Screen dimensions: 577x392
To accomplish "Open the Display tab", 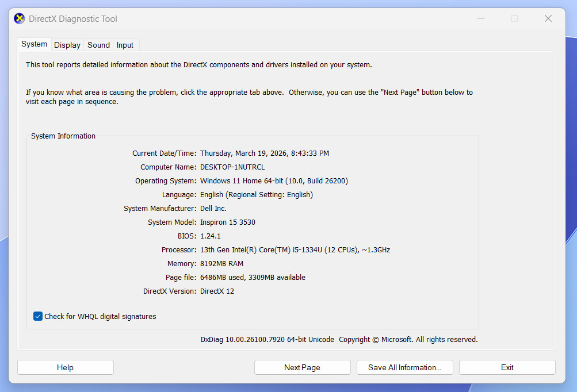I will (x=67, y=45).
